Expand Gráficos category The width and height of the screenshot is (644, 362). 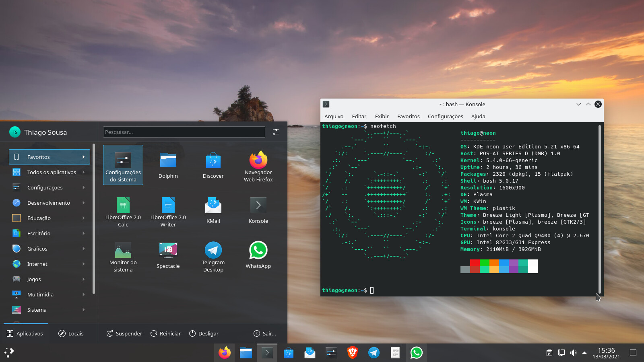[50, 249]
